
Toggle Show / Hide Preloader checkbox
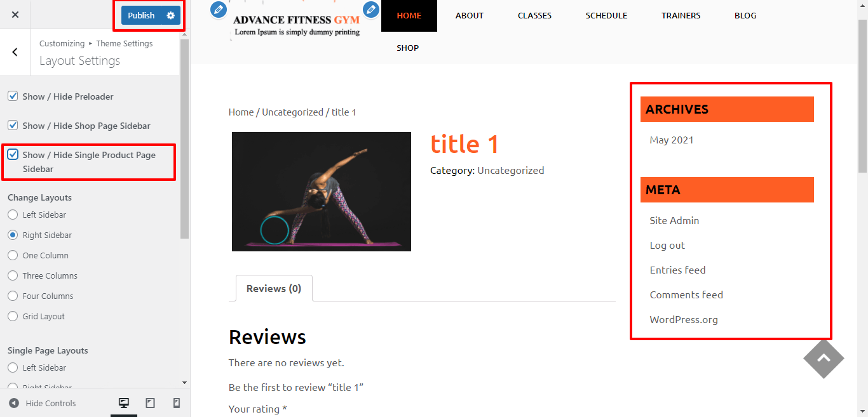point(13,96)
